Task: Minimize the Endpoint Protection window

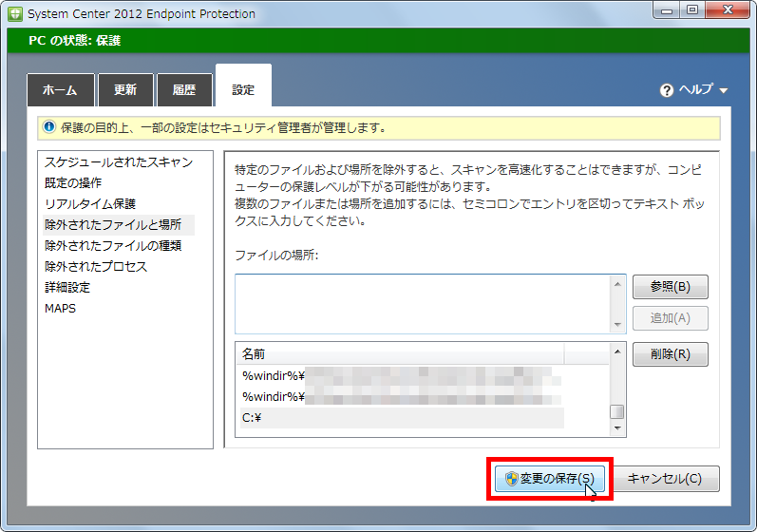Action: 667,10
